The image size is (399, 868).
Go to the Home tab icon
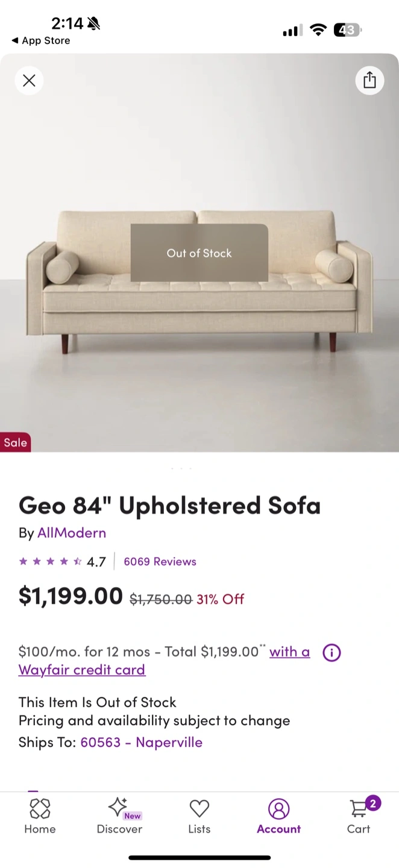(40, 809)
